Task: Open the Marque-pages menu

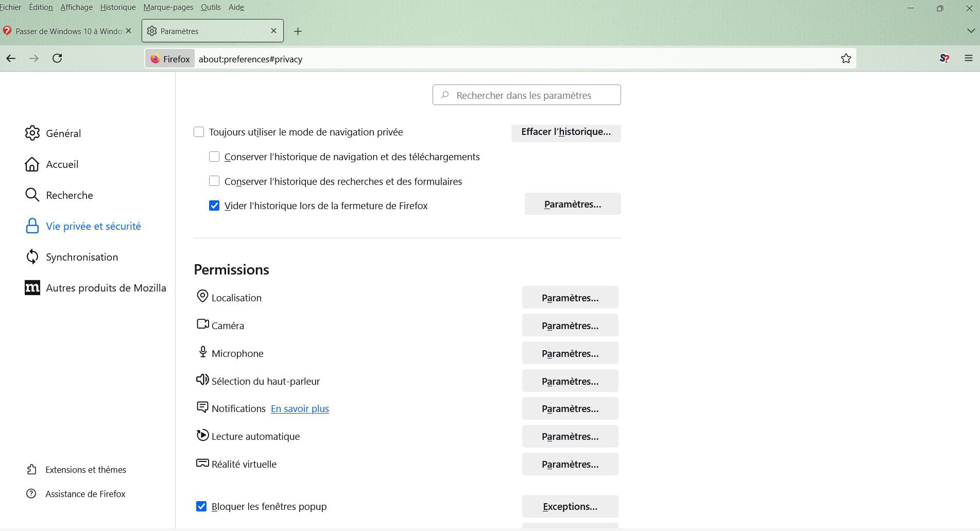Action: coord(168,7)
